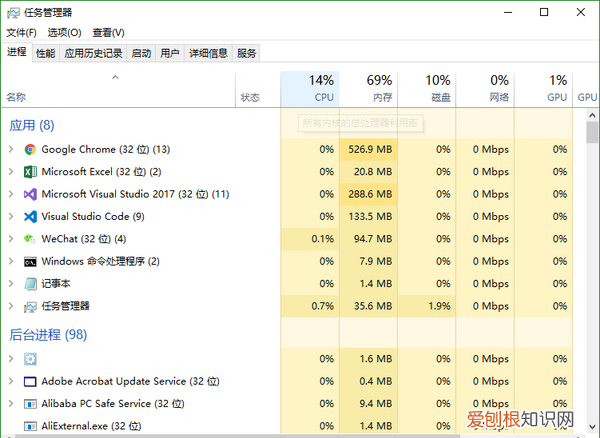The height and width of the screenshot is (438, 600).
Task: Click the Windows command processor icon
Action: tap(31, 261)
